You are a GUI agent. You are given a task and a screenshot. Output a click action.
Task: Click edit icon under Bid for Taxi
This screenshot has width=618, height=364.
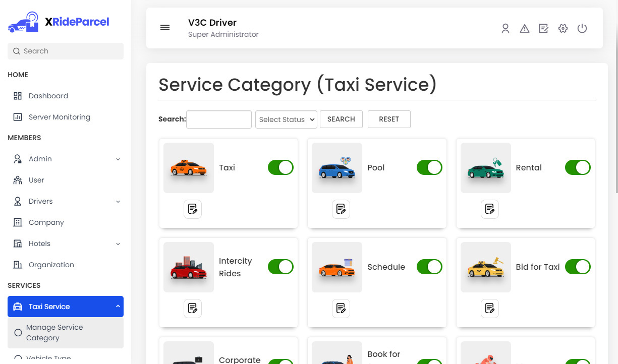click(489, 309)
